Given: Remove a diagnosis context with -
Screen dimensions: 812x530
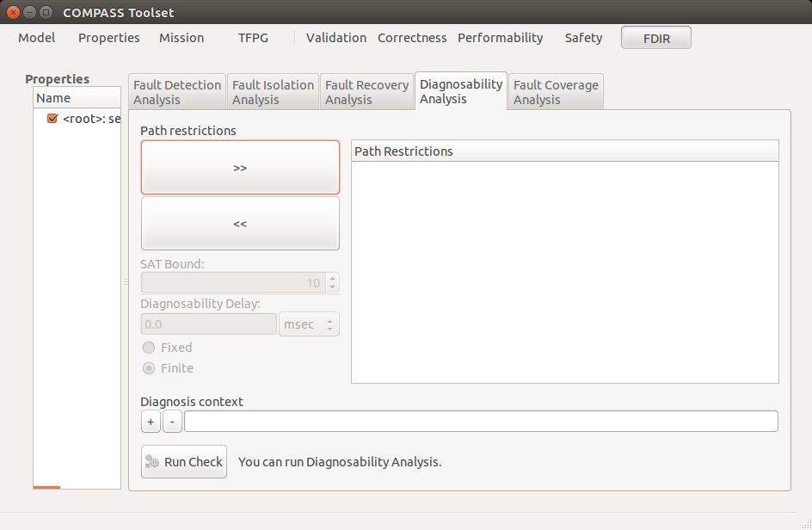Looking at the screenshot, I should 172,422.
